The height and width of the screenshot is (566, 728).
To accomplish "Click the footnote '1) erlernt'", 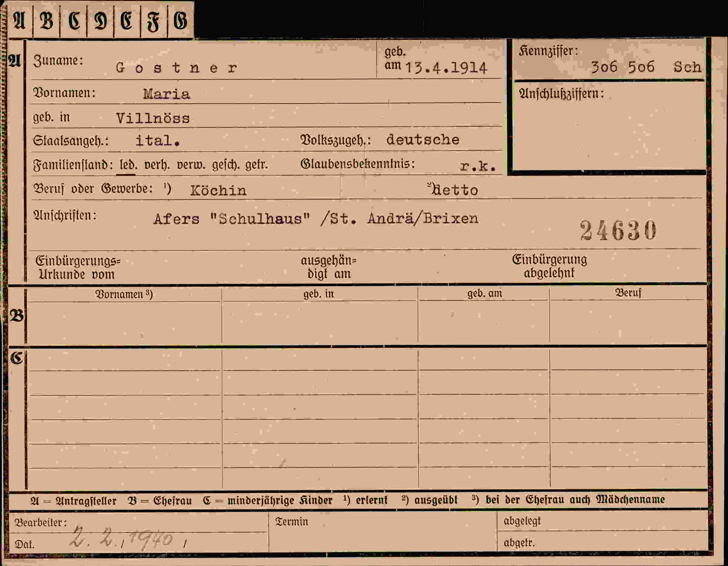I will coord(365,500).
